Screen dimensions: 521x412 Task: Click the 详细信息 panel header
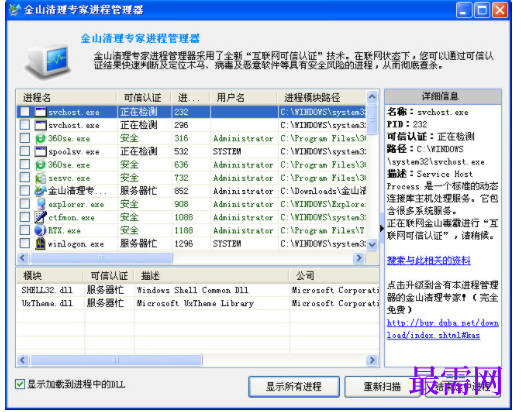(x=443, y=97)
